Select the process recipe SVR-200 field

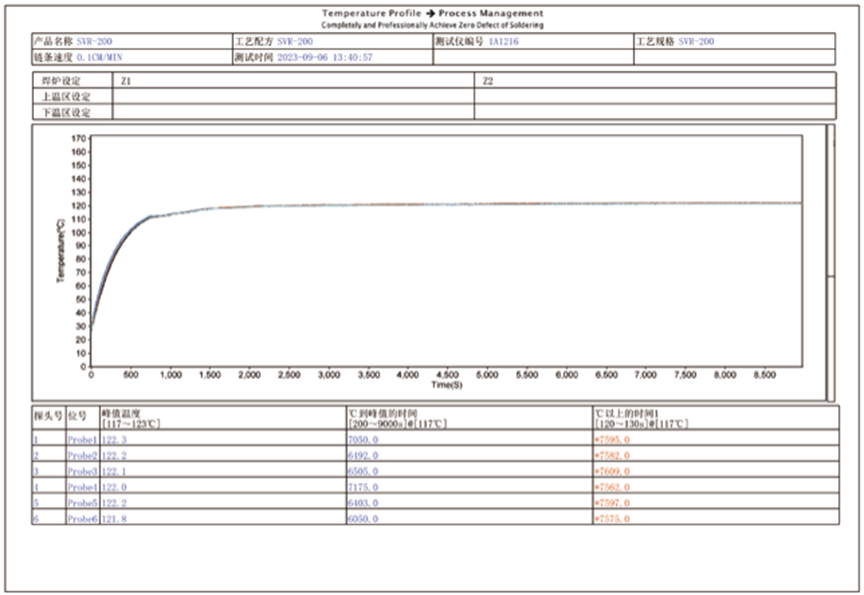[x=294, y=42]
